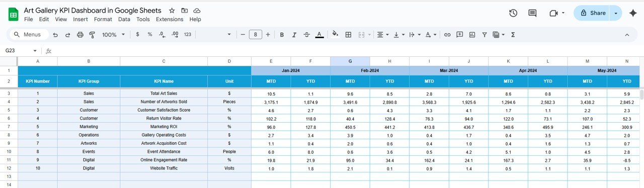The image size is (644, 188).
Task: Open the fill color paint bucket
Action: [335, 35]
